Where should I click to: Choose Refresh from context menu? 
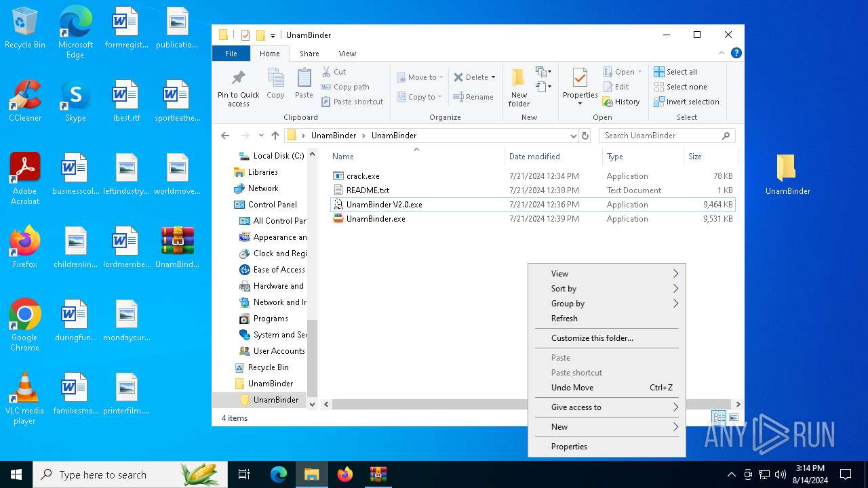pyautogui.click(x=607, y=319)
